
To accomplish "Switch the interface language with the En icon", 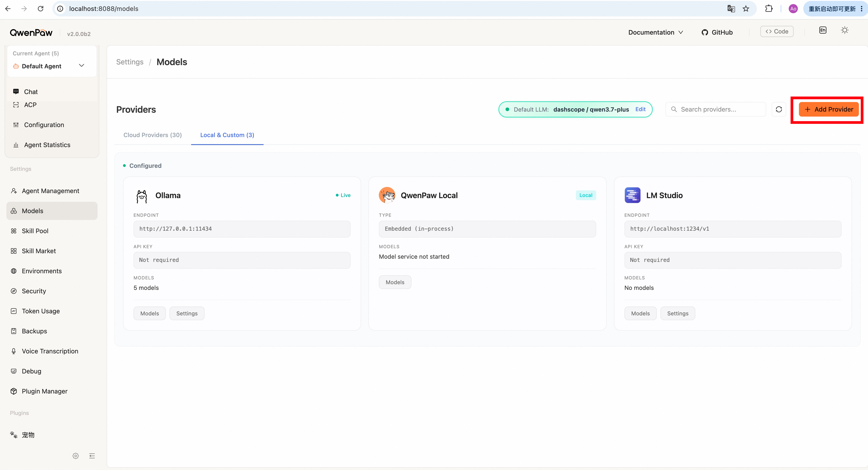I will click(823, 30).
